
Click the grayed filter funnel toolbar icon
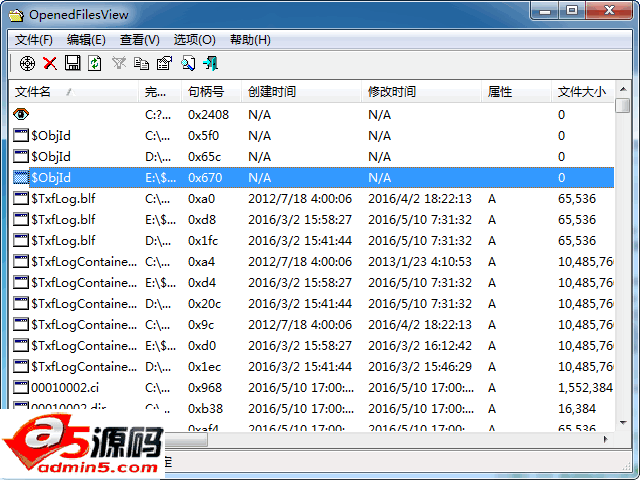[x=119, y=63]
